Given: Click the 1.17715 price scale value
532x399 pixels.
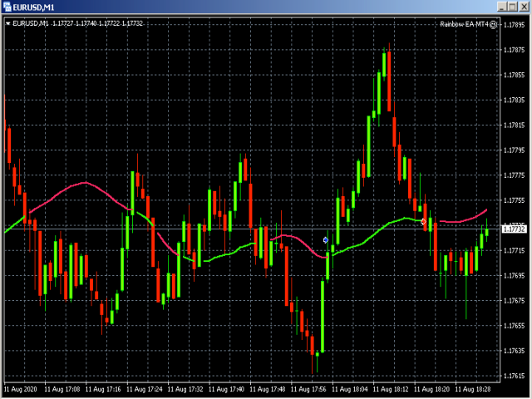Looking at the screenshot, I should point(514,251).
